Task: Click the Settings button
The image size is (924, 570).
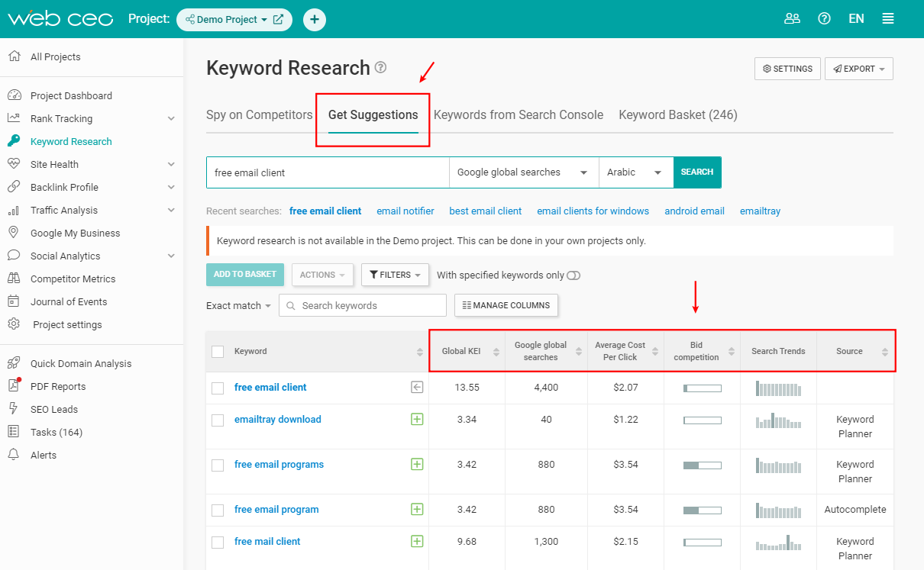Action: tap(787, 69)
